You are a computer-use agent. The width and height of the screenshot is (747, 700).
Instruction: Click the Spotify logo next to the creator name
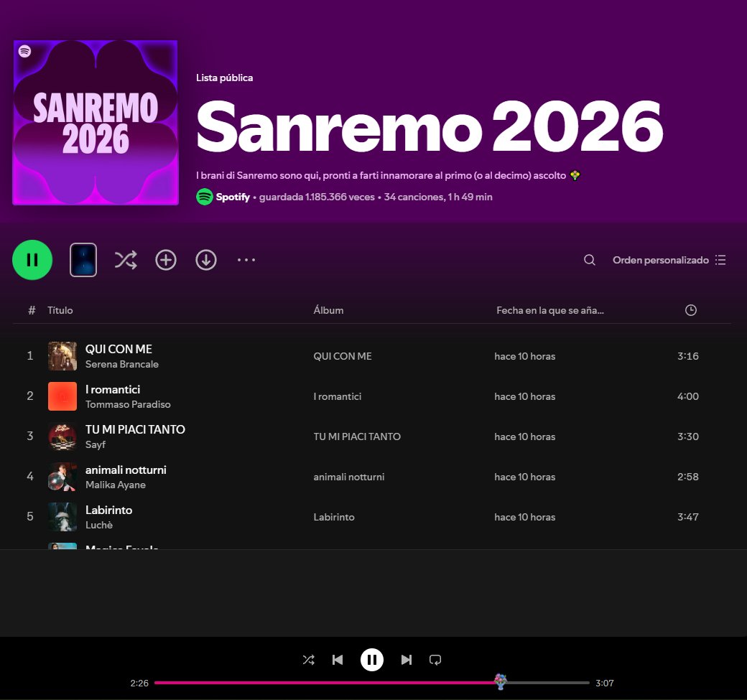click(x=205, y=197)
